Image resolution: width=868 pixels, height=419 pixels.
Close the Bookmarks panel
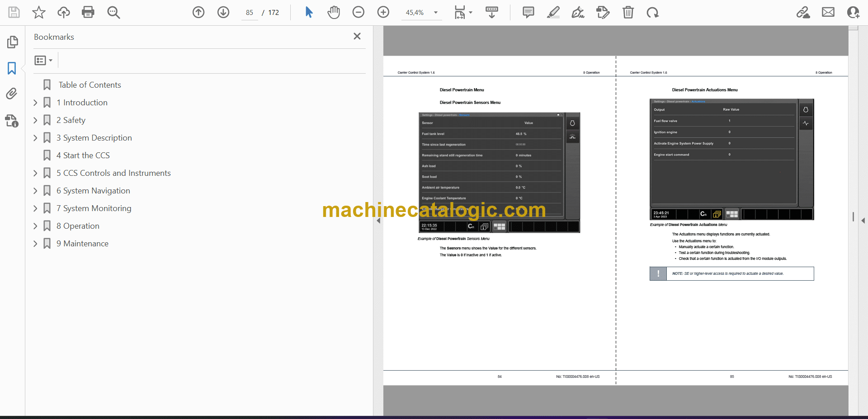tap(357, 36)
